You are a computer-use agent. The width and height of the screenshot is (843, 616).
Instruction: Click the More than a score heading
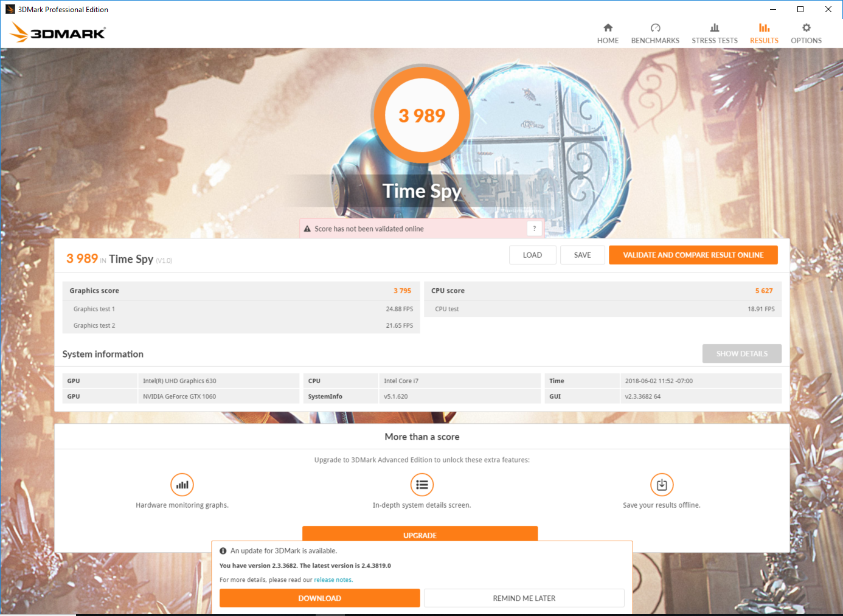(x=421, y=437)
